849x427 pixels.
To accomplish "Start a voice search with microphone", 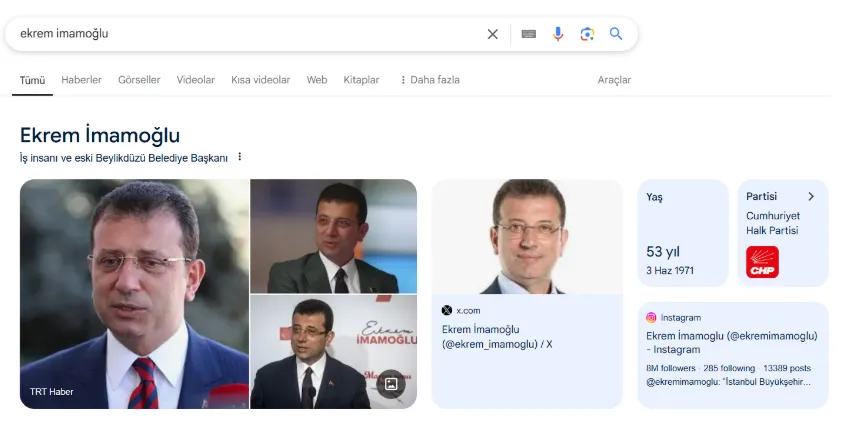I will pos(558,34).
